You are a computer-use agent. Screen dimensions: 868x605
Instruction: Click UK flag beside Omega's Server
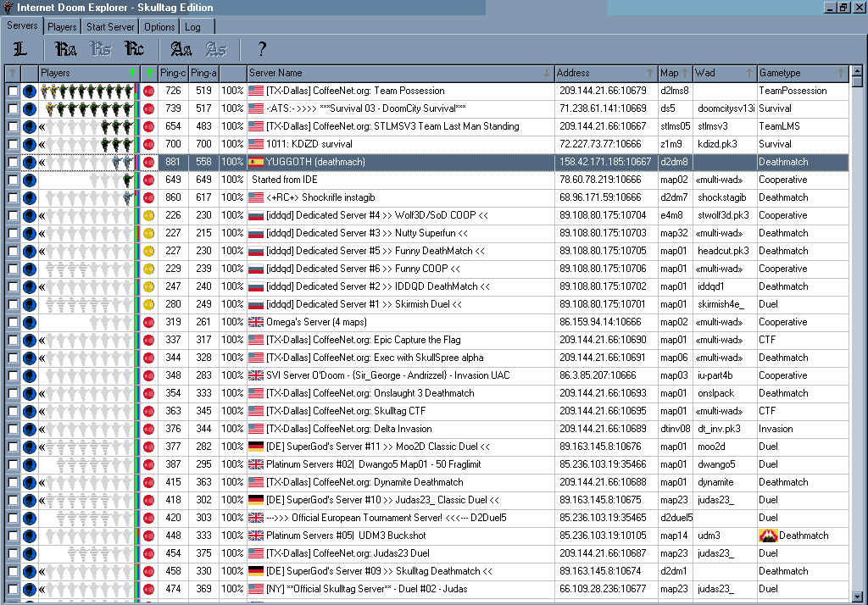pos(256,322)
